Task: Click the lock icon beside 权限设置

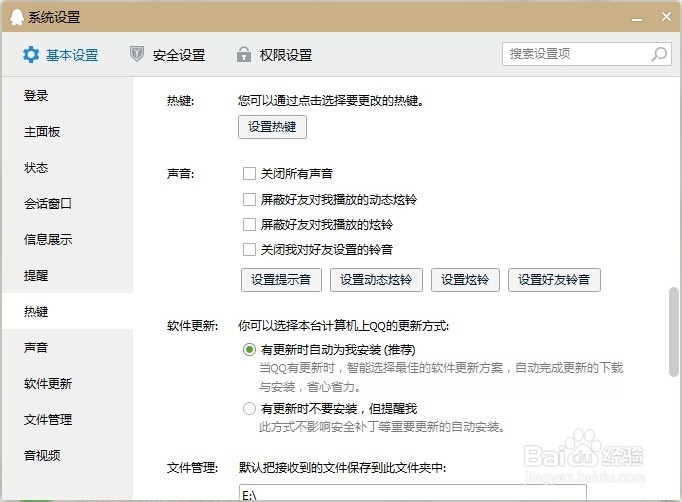Action: pyautogui.click(x=244, y=54)
